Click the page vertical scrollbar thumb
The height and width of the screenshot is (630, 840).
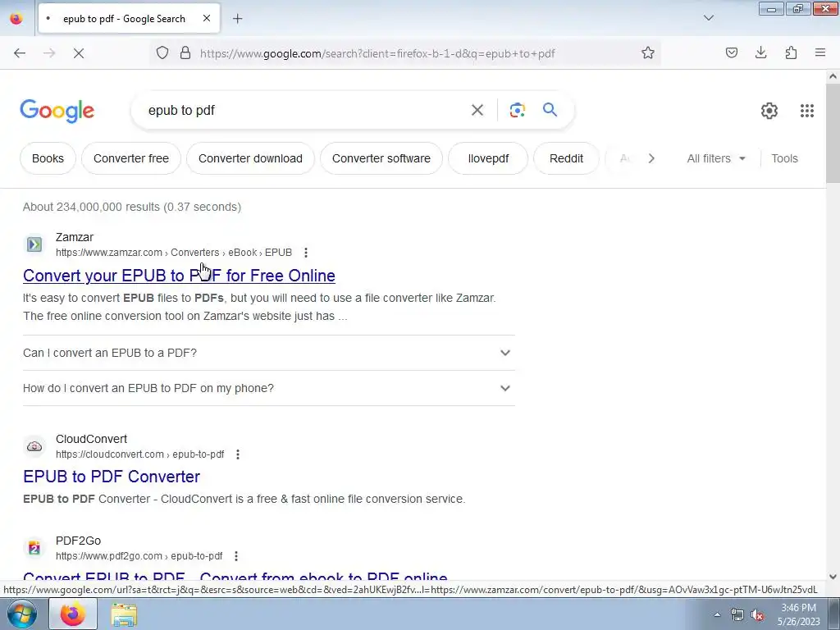tap(833, 132)
